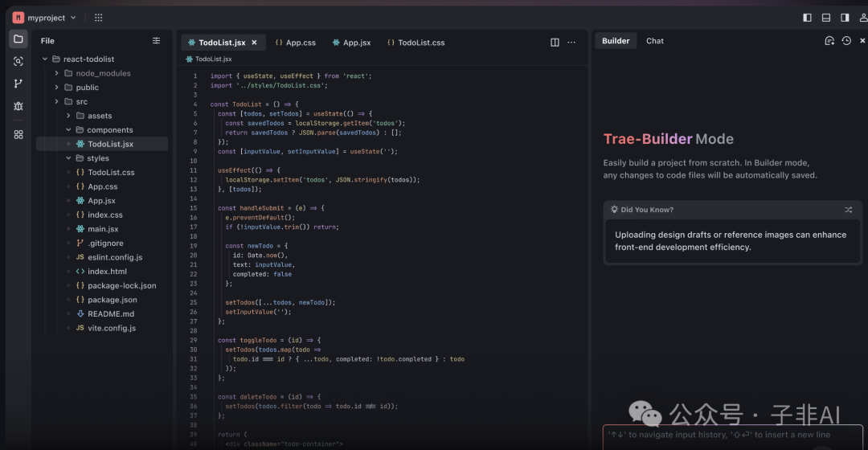Toggle left sidebar layout icon
This screenshot has height=450, width=868.
coord(807,18)
